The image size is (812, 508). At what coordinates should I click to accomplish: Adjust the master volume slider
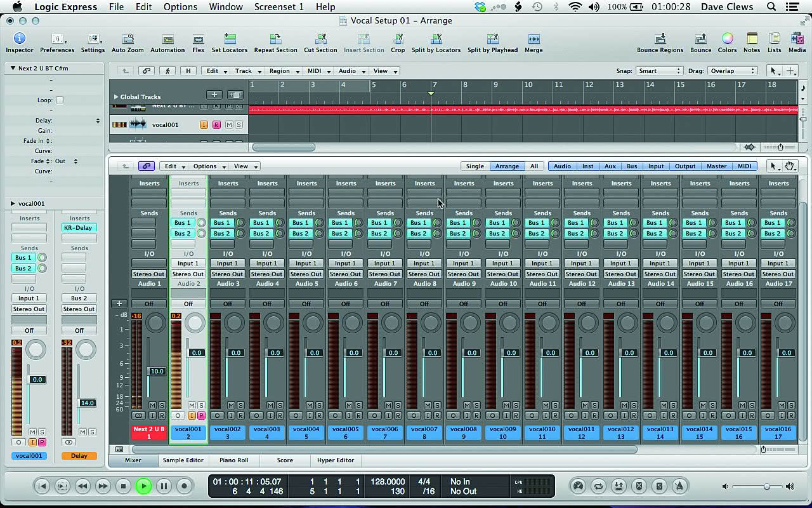[x=766, y=486]
